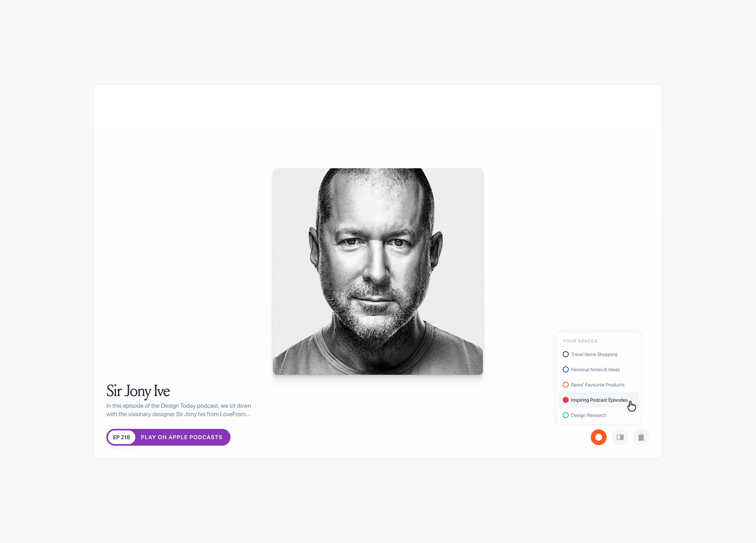The width and height of the screenshot is (756, 543).
Task: Pick the Rares' Favourite Products label
Action: coord(597,385)
